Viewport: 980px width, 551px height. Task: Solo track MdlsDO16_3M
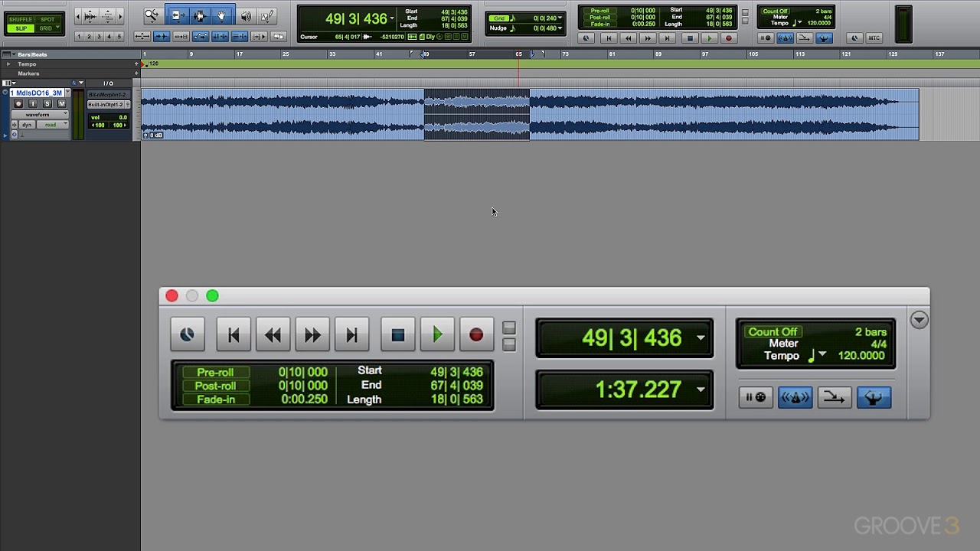pyautogui.click(x=47, y=104)
